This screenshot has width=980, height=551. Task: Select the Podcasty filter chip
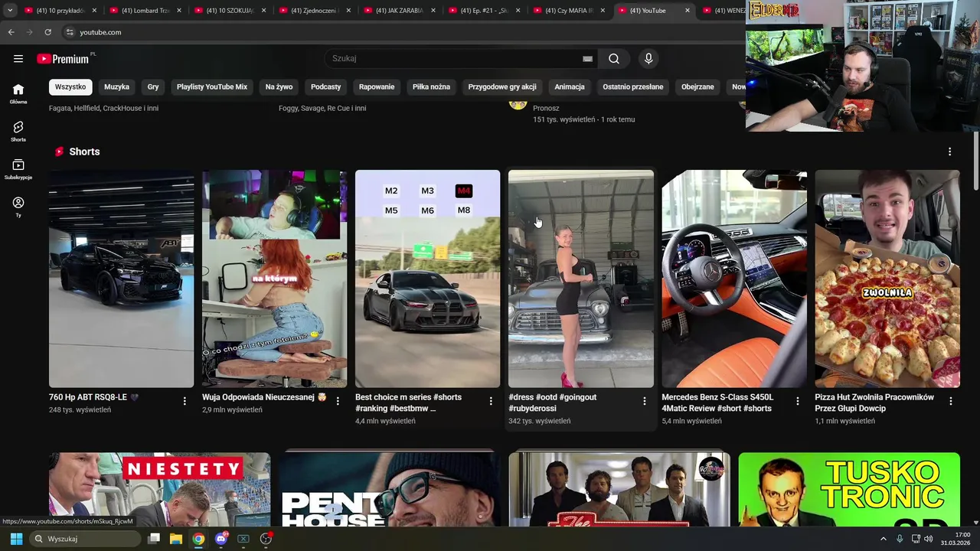point(325,87)
